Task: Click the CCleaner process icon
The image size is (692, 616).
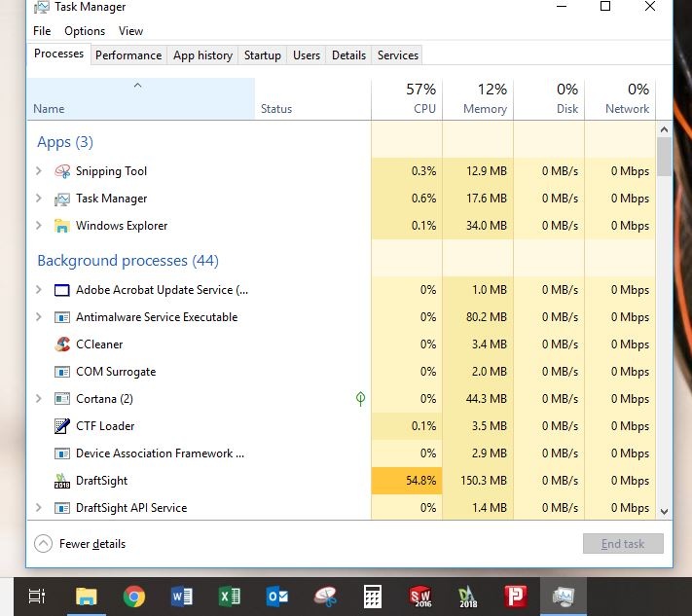Action: 62,344
